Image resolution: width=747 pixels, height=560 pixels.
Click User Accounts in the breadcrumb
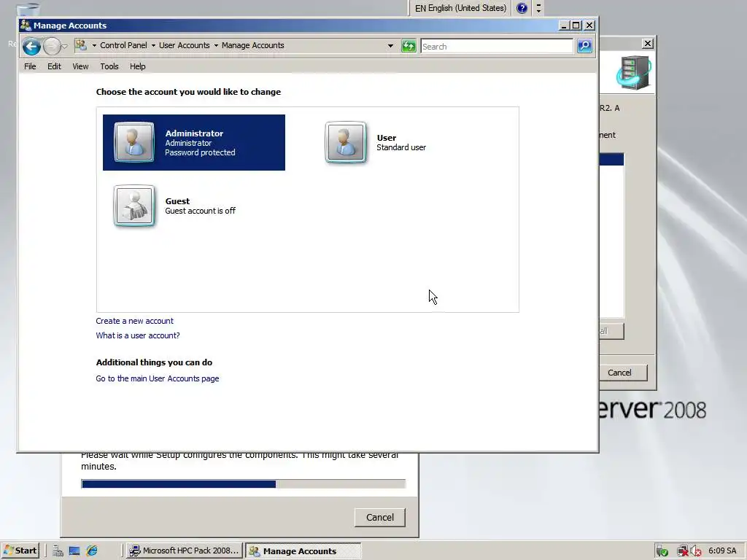[185, 45]
